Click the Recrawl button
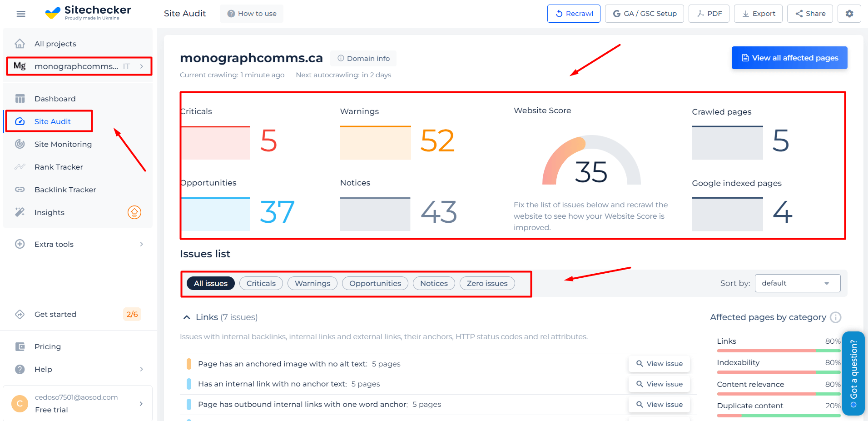This screenshot has height=421, width=868. (574, 14)
